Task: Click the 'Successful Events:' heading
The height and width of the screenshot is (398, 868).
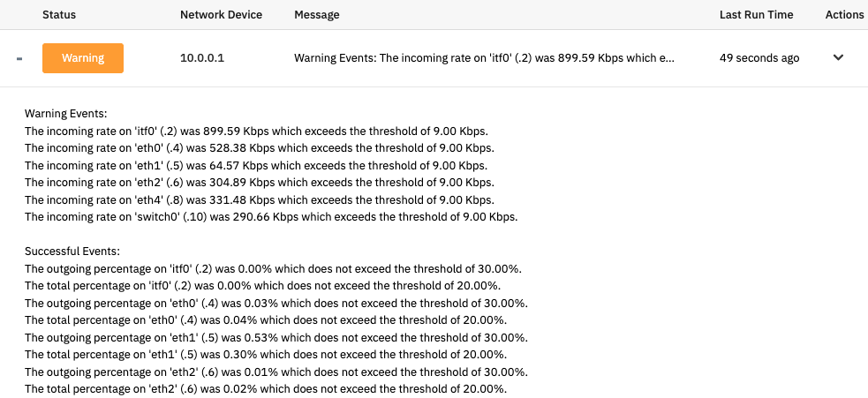Action: pos(72,251)
